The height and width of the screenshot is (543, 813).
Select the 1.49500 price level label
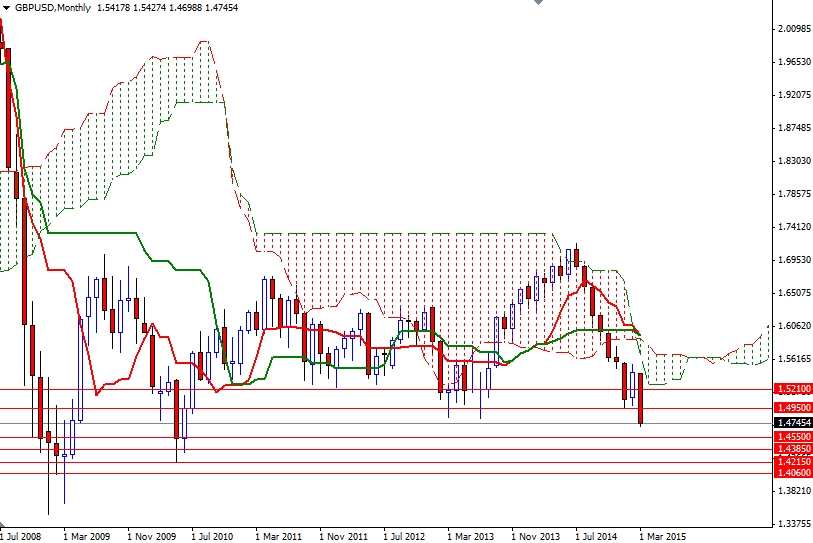click(793, 408)
